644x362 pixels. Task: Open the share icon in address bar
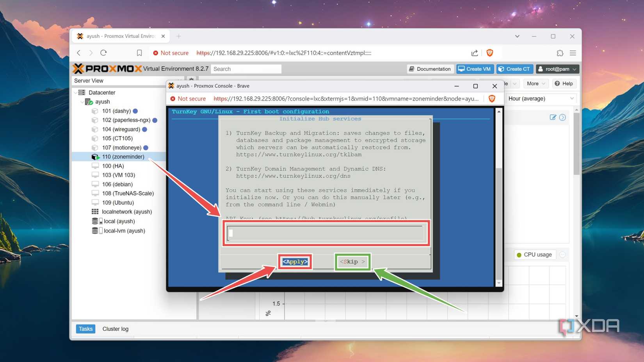[x=474, y=53]
